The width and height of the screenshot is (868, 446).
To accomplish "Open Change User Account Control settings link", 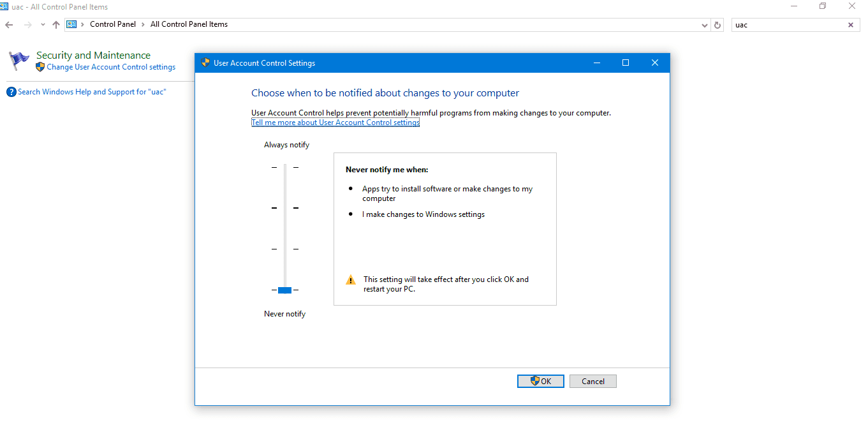I will tap(111, 67).
